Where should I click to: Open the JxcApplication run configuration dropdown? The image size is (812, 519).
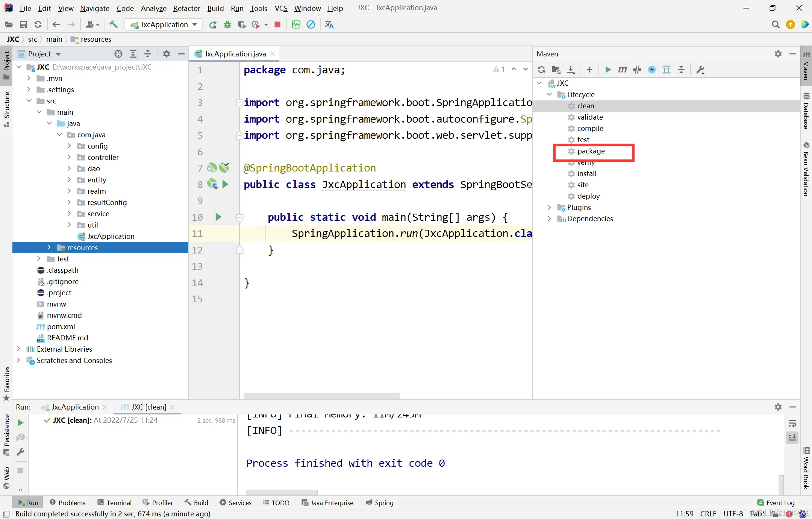[x=164, y=25]
